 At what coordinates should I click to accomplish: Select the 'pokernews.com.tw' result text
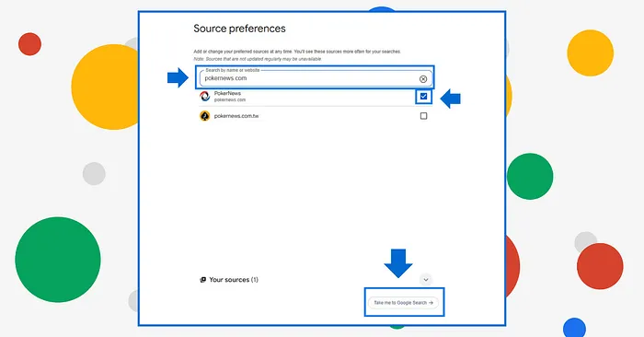[x=236, y=116]
